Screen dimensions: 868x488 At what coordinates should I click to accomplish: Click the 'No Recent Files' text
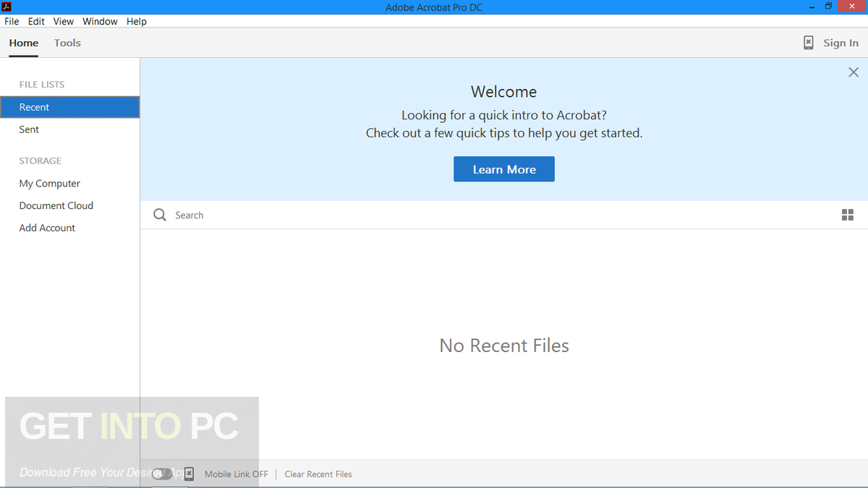click(x=504, y=346)
